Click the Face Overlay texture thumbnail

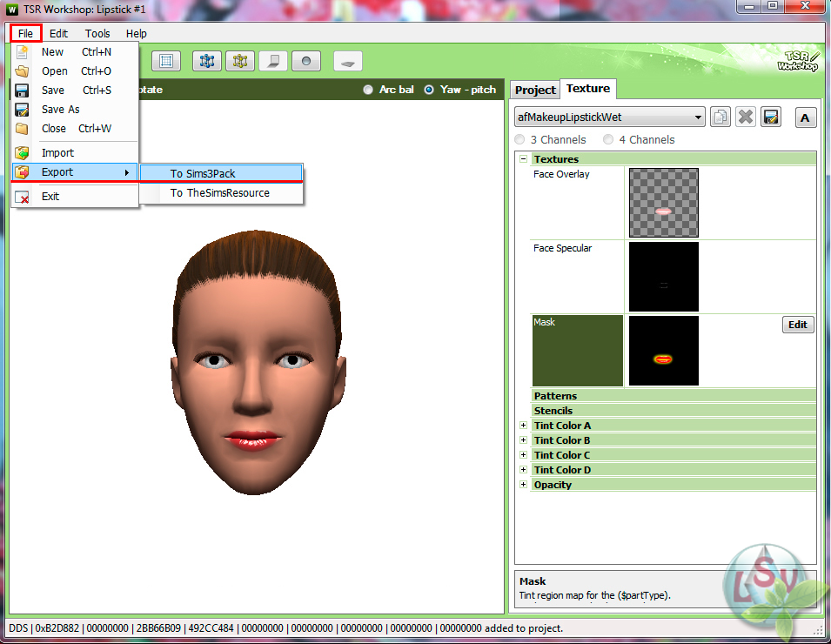tap(664, 203)
